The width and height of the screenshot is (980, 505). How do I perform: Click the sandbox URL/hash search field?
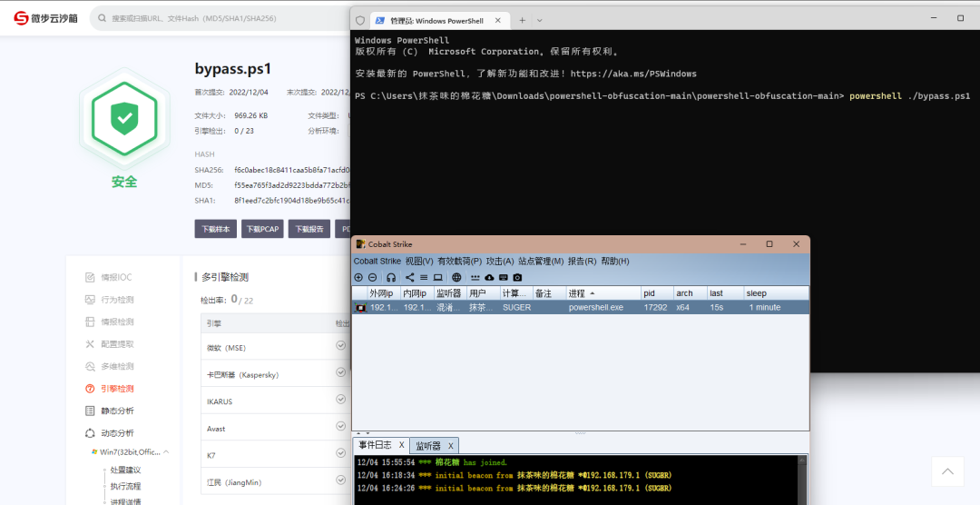pos(220,18)
